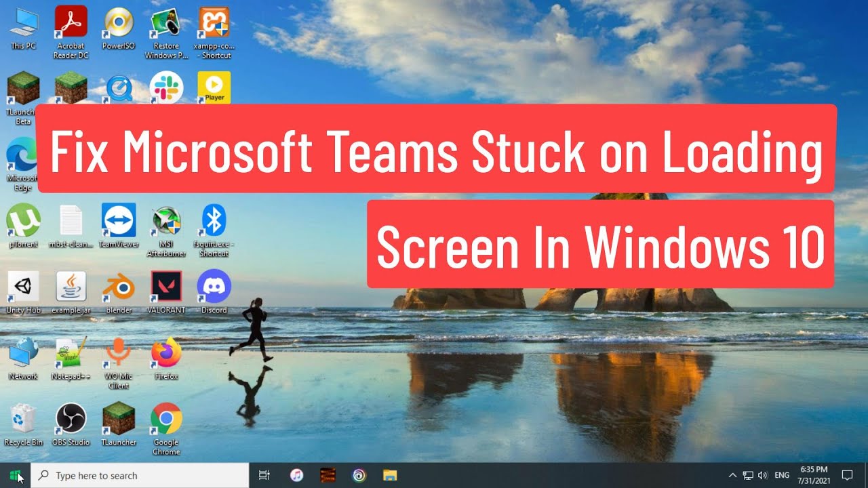Select the bottom TLauncher Minecraft shortcut
The width and height of the screenshot is (868, 488).
pyautogui.click(x=119, y=424)
